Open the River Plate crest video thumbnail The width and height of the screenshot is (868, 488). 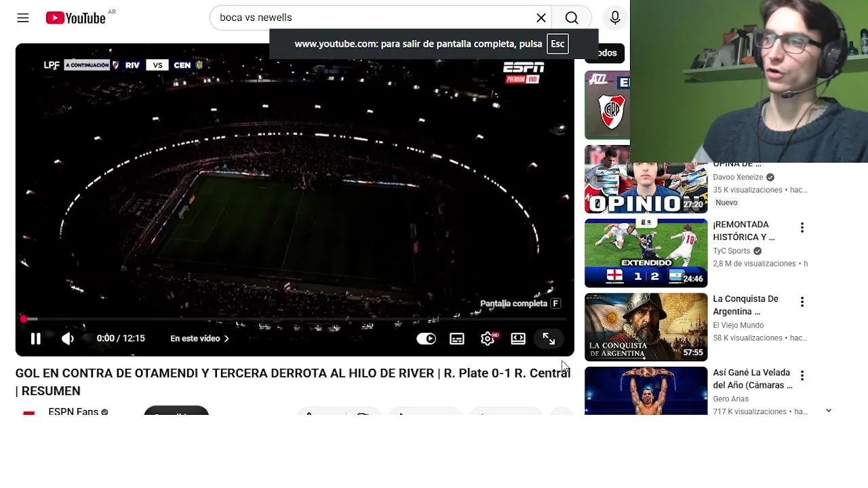tap(607, 105)
